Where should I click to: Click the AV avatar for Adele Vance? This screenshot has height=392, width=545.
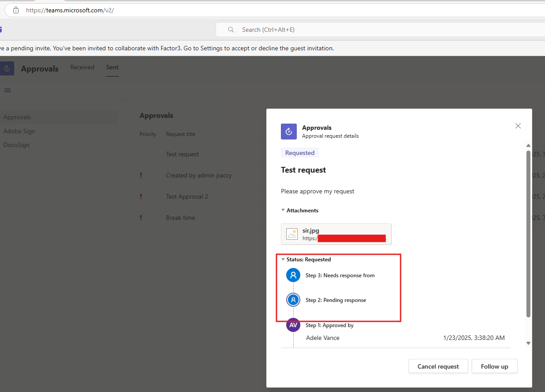point(293,325)
